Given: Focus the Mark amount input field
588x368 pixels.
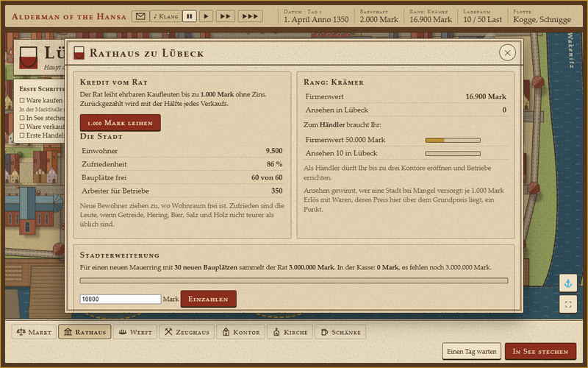Looking at the screenshot, I should pos(121,299).
